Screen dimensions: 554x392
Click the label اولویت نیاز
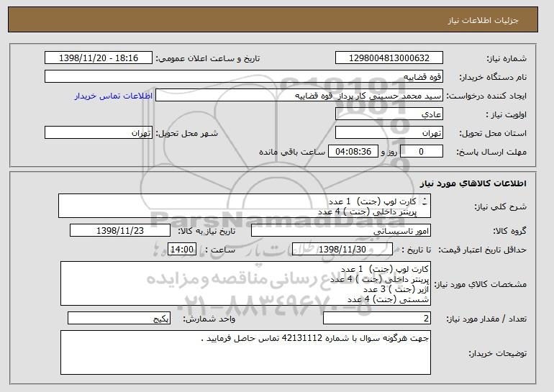click(x=506, y=114)
